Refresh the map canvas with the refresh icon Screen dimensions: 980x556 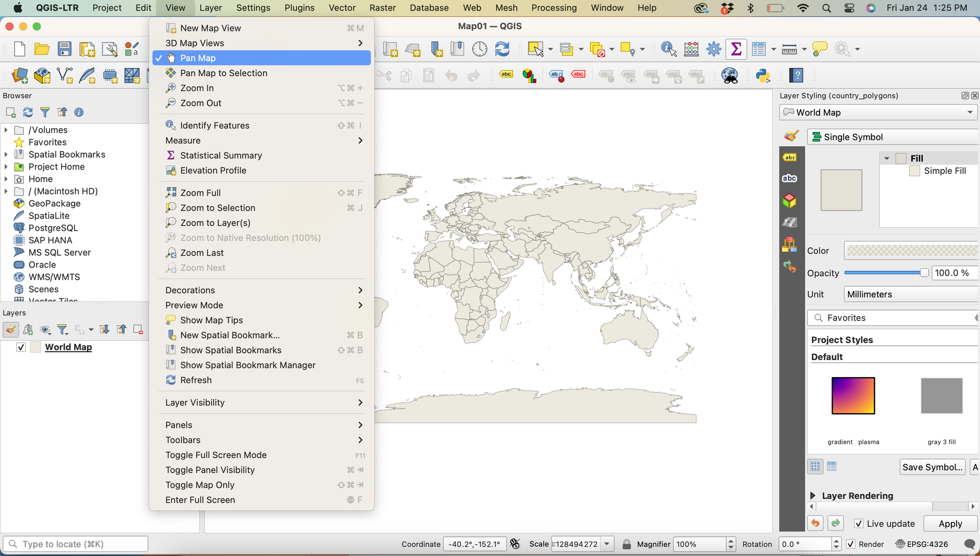502,49
